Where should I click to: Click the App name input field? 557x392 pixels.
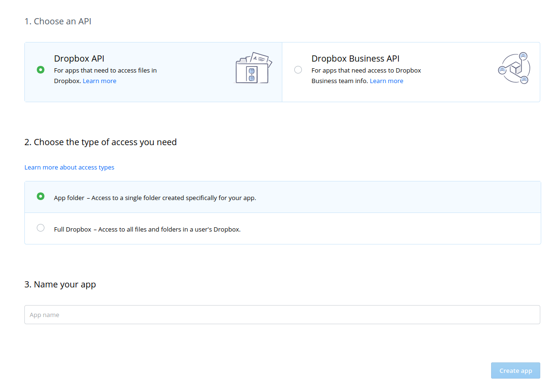point(282,315)
